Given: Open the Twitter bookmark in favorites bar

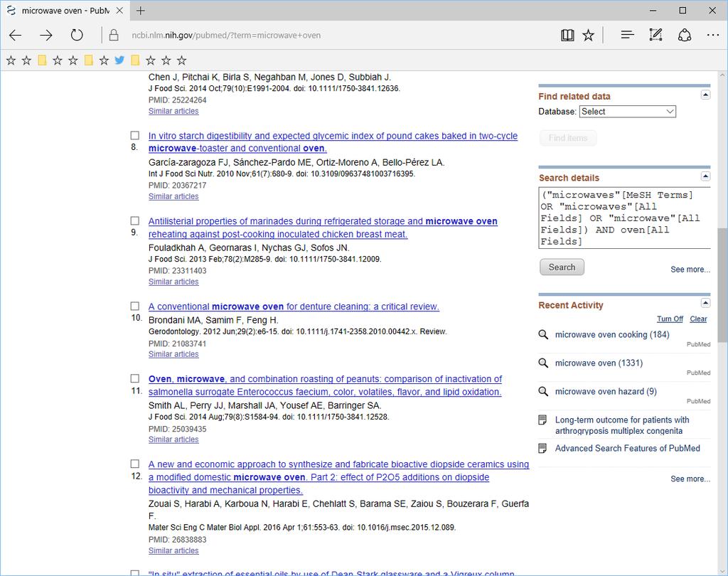Looking at the screenshot, I should pos(119,60).
